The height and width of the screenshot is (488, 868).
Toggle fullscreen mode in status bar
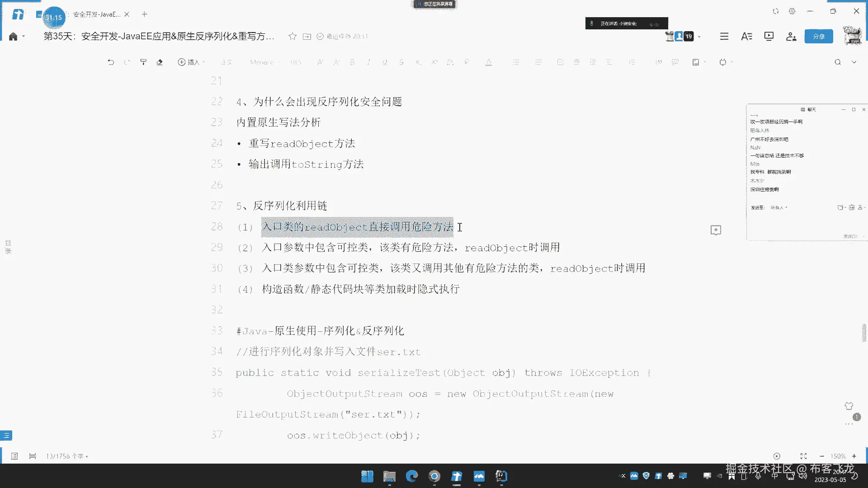point(803,456)
